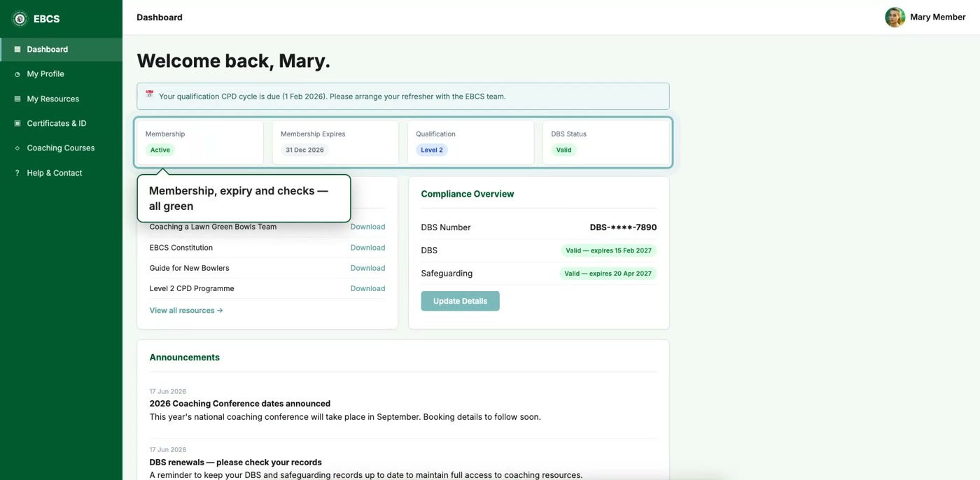Viewport: 980px width, 480px height.
Task: Click the 'Guide for New Bowlers' resource name
Action: 189,268
